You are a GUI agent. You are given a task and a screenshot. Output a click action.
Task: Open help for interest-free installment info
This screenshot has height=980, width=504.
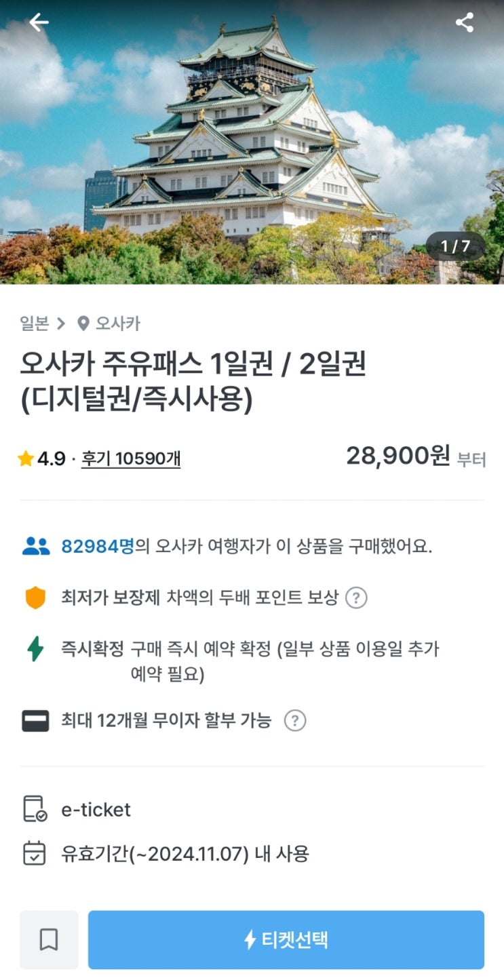tap(294, 720)
